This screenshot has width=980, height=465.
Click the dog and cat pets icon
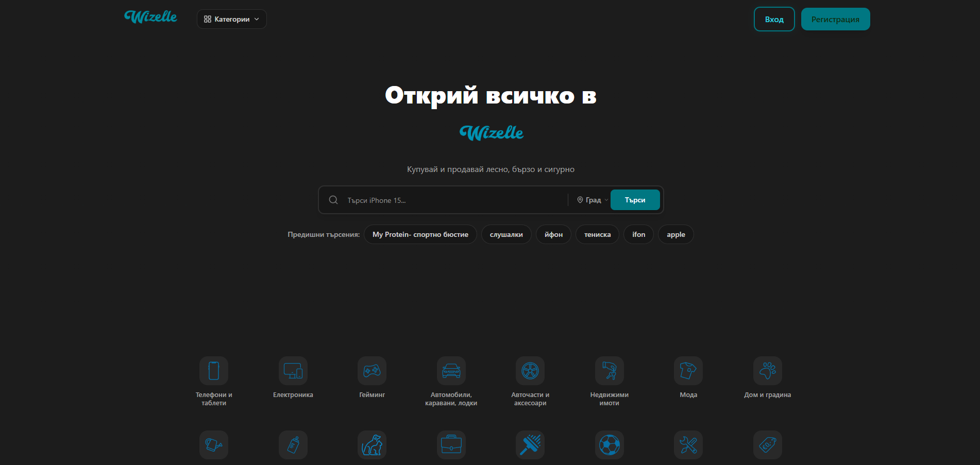coord(372,445)
